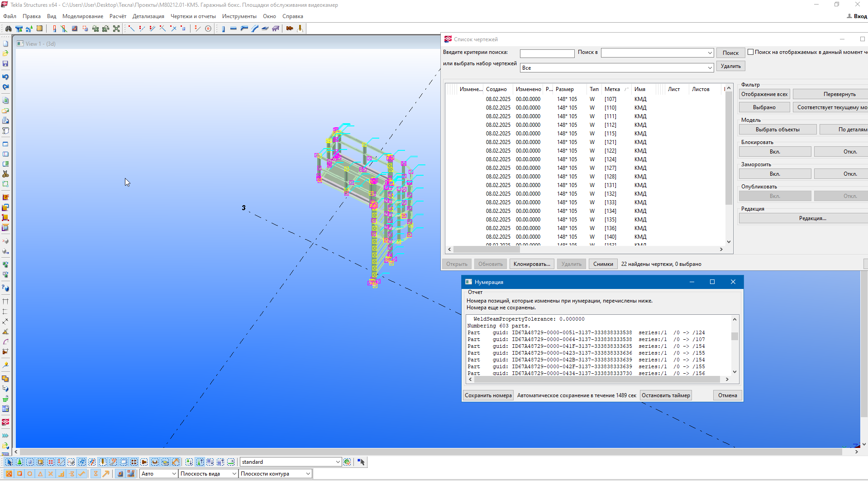Toggle the circle snap switch in the bottom toolbar

click(30, 474)
